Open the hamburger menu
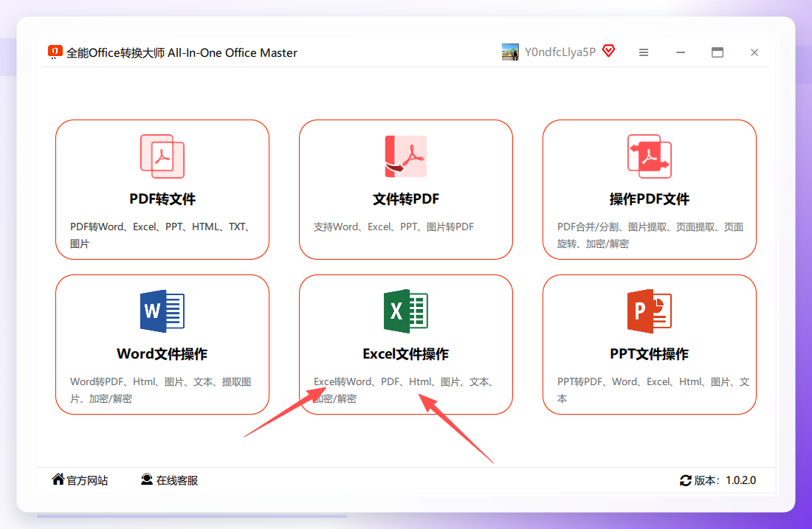The height and width of the screenshot is (529, 812). point(644,52)
